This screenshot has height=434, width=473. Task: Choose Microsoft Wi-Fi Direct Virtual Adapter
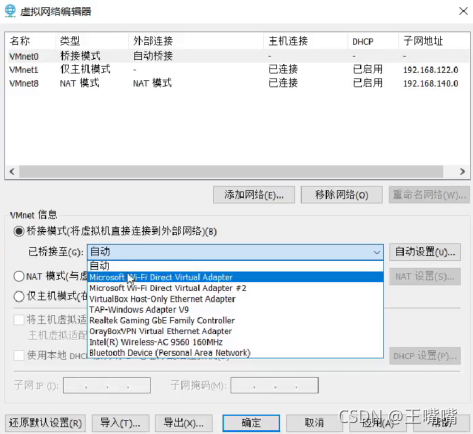[235, 277]
